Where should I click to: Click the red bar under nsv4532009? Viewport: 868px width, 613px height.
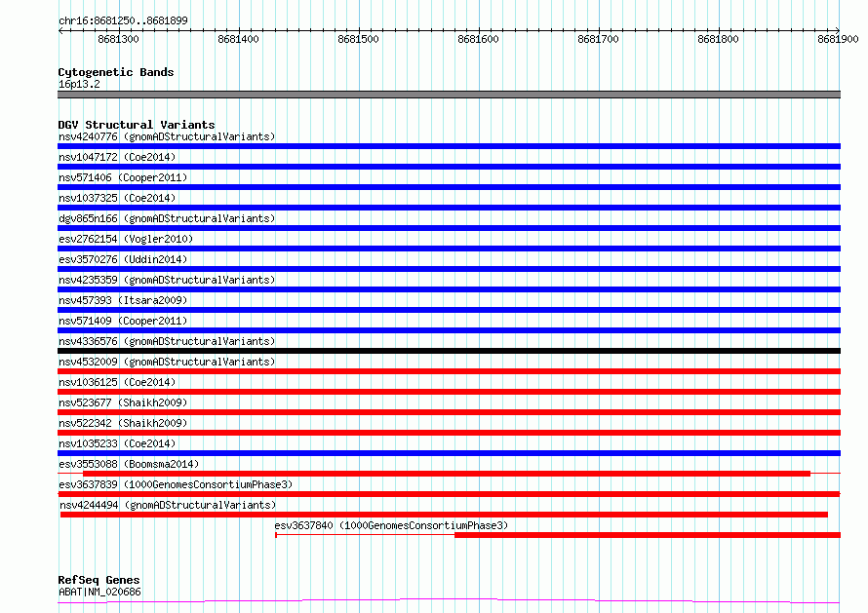pos(449,371)
